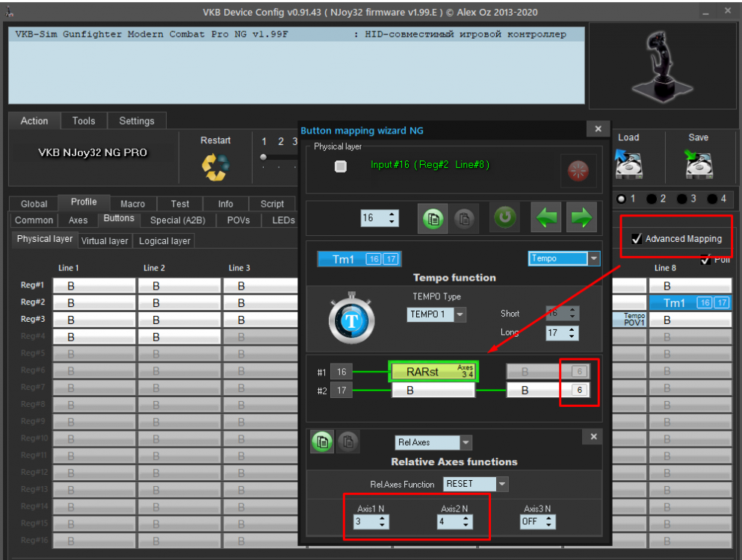The height and width of the screenshot is (560, 742).
Task: Click the red button icon in Physical layer box
Action: [578, 171]
